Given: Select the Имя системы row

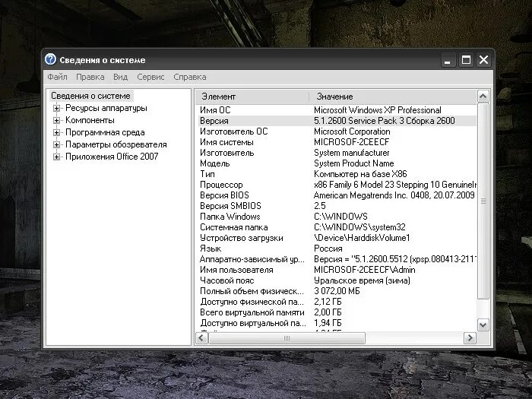Looking at the screenshot, I should pos(337,142).
